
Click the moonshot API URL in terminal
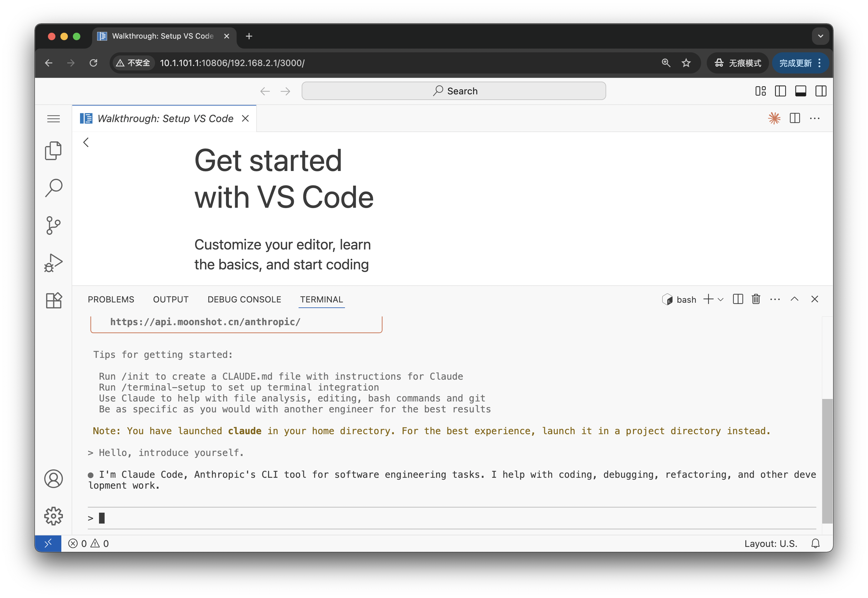pos(205,322)
